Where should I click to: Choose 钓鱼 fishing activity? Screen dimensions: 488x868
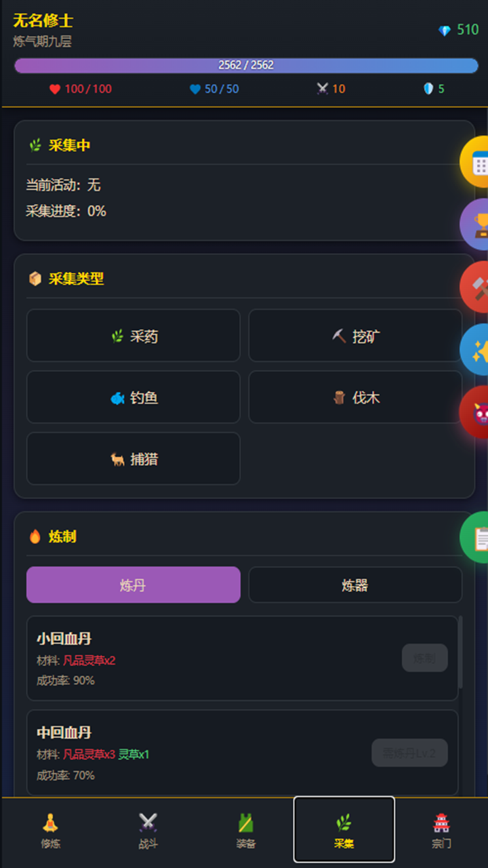(133, 397)
